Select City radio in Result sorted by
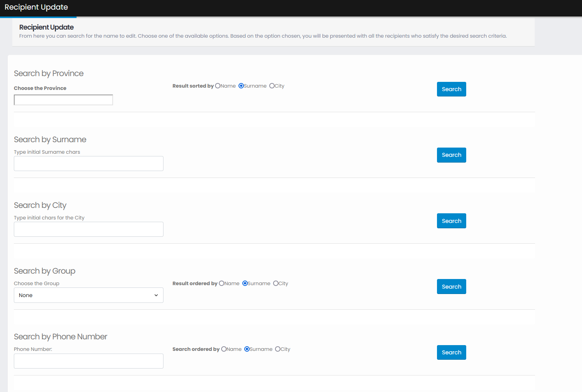 [272, 86]
